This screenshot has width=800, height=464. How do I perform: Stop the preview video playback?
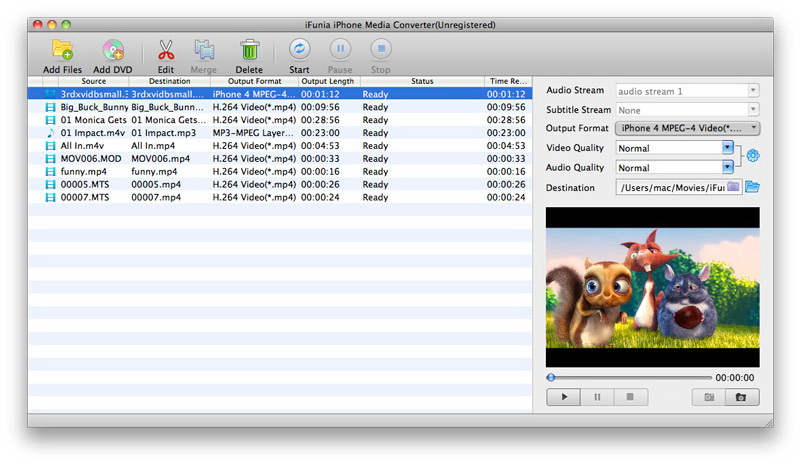tap(629, 397)
